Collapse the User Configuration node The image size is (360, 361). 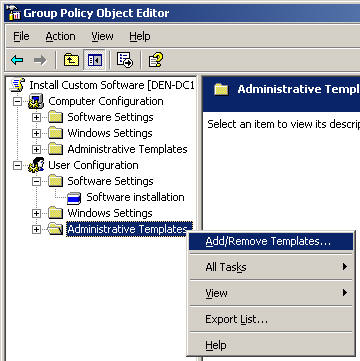pos(17,165)
